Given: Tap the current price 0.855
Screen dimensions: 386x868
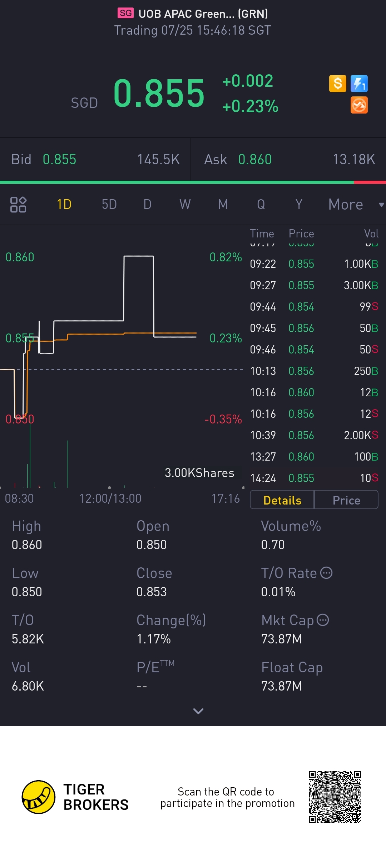Looking at the screenshot, I should tap(159, 94).
